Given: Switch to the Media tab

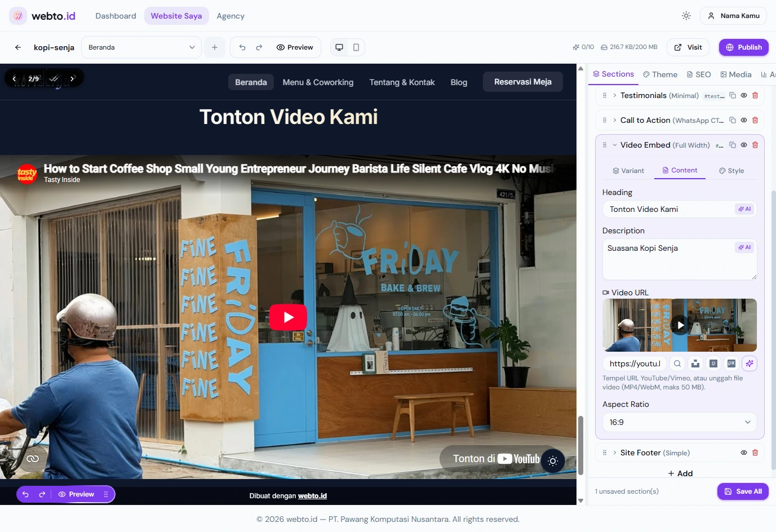Looking at the screenshot, I should (x=736, y=74).
